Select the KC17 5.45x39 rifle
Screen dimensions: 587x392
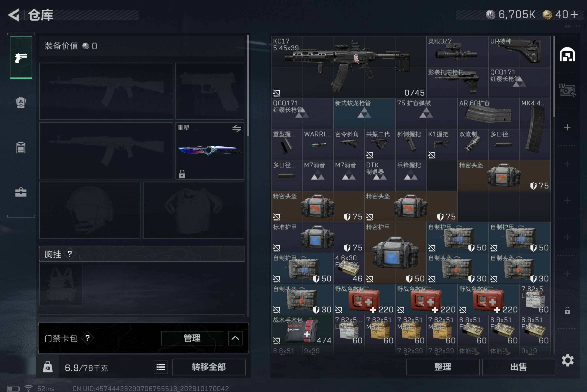(x=349, y=67)
